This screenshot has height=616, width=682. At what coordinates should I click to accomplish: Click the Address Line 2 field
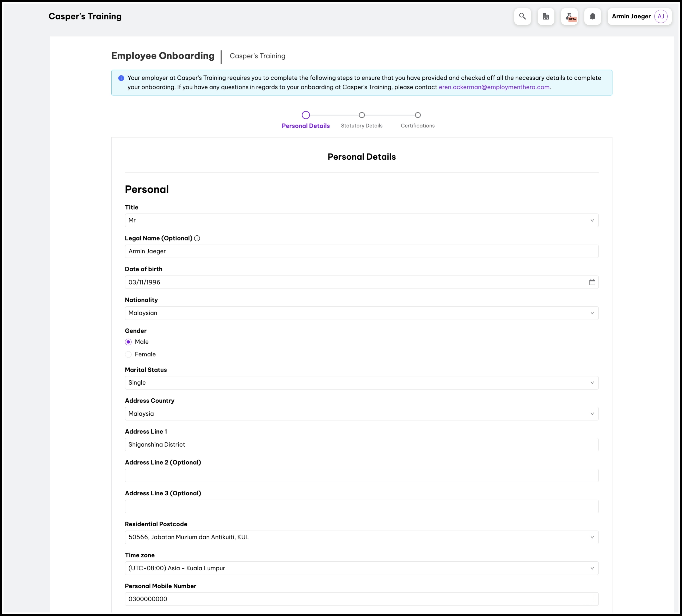click(x=361, y=476)
